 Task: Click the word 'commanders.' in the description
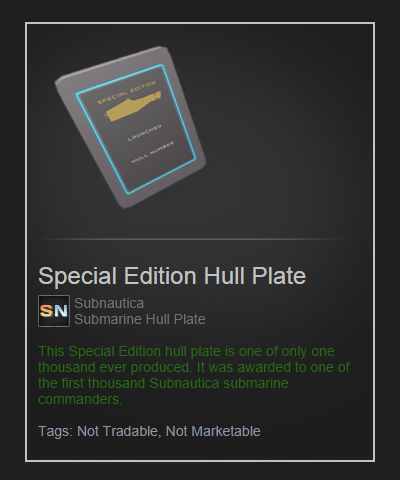click(80, 399)
